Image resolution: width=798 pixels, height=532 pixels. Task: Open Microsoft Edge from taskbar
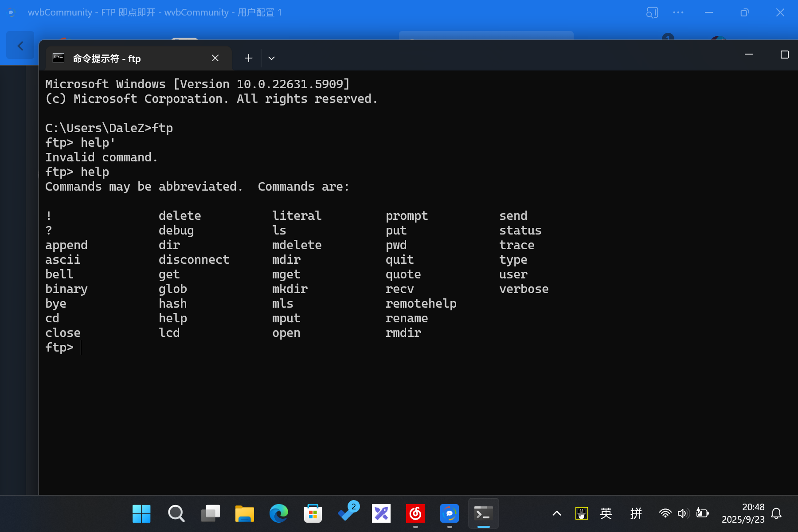pyautogui.click(x=279, y=514)
